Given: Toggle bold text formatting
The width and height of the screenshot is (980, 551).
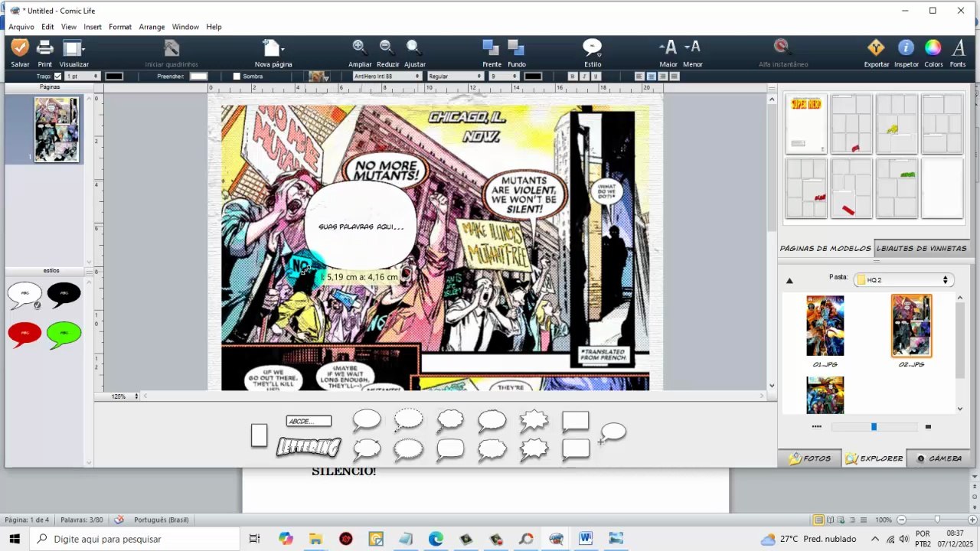Looking at the screenshot, I should (x=572, y=77).
